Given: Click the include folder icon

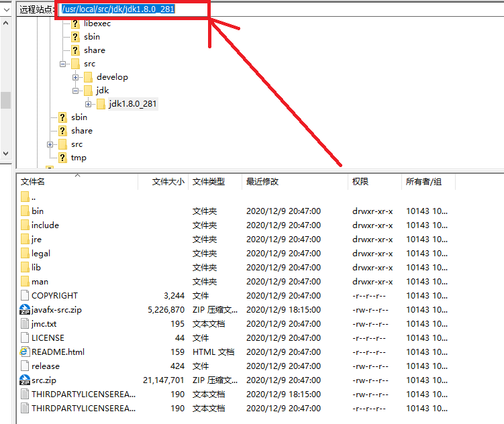Looking at the screenshot, I should pos(25,225).
